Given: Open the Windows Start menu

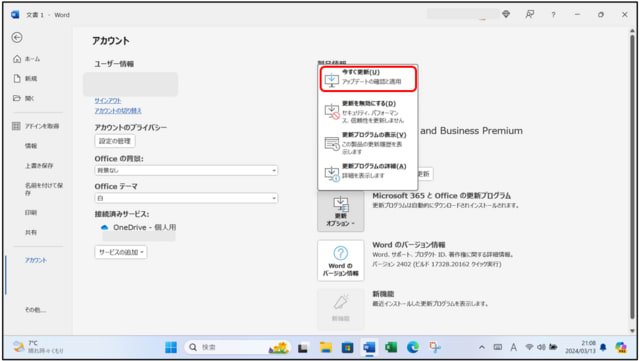Looking at the screenshot, I should click(171, 347).
